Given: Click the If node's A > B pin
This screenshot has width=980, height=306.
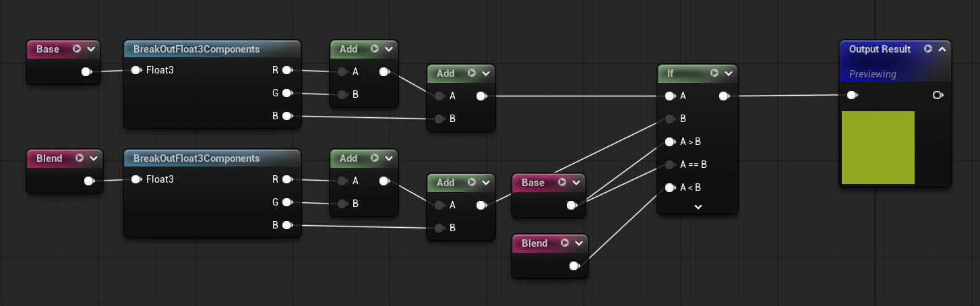Looking at the screenshot, I should [670, 142].
